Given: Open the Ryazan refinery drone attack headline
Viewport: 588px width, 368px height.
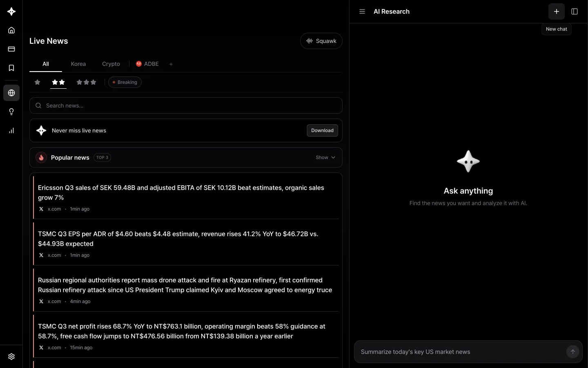Looking at the screenshot, I should [x=185, y=285].
